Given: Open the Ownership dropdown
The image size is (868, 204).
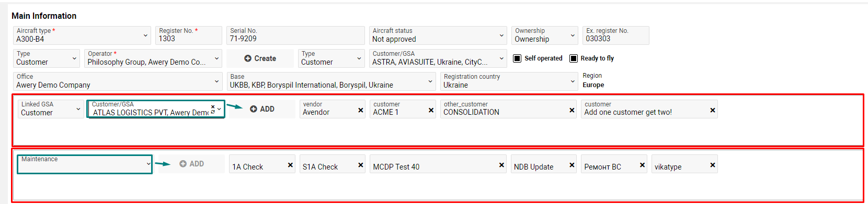Looking at the screenshot, I should pos(544,35).
